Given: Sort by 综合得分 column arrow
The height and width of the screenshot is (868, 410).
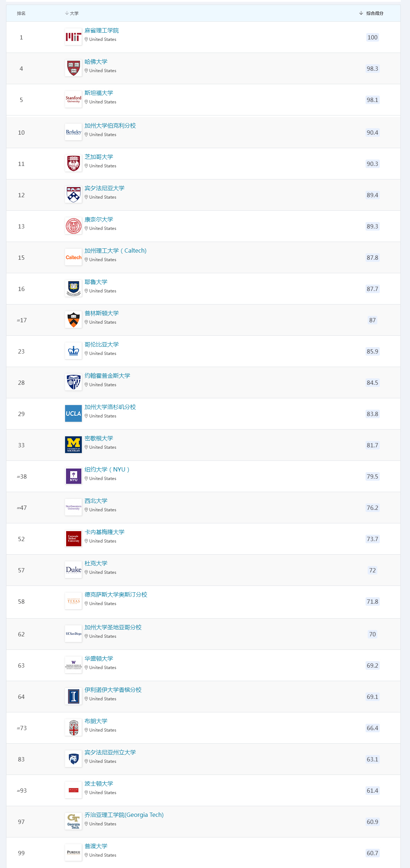Looking at the screenshot, I should pos(361,13).
